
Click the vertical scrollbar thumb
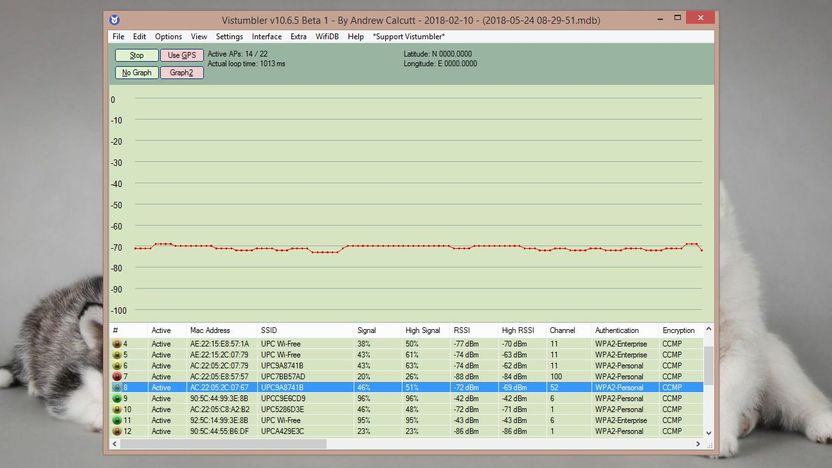coord(708,365)
